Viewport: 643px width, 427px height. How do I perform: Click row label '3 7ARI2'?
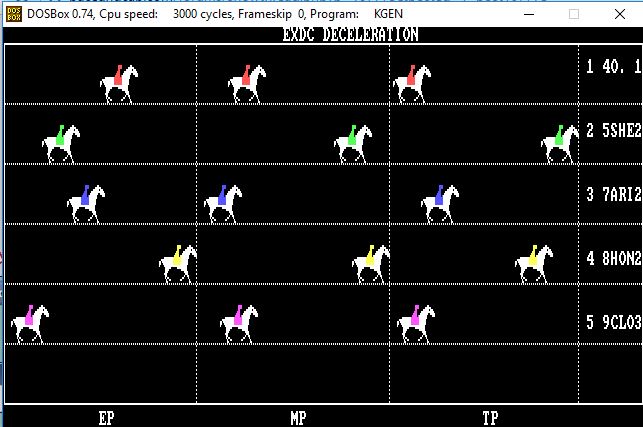click(x=613, y=194)
